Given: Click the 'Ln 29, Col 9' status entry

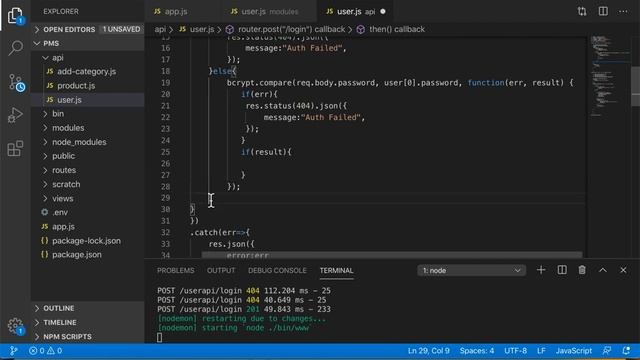Looking at the screenshot, I should point(429,351).
